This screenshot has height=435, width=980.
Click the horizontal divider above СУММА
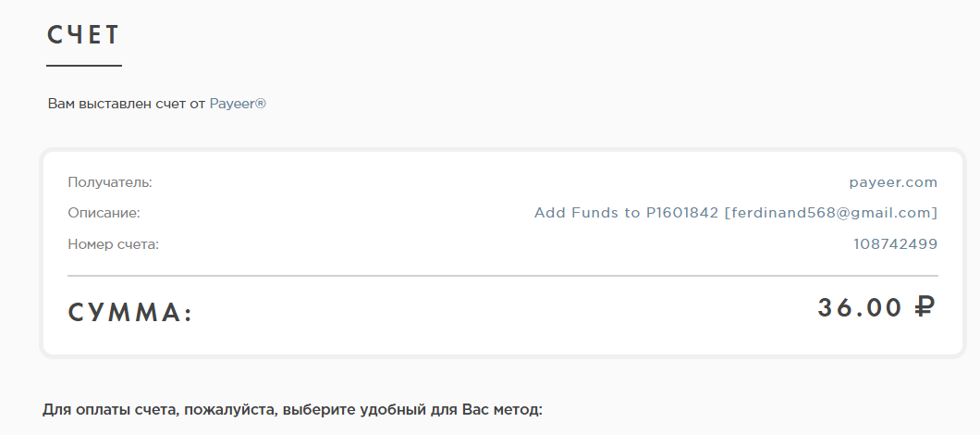(503, 276)
